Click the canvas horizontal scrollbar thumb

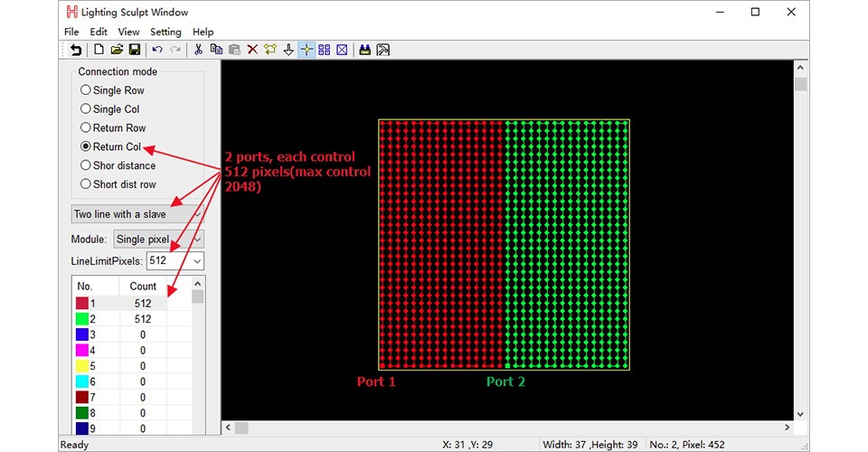click(242, 428)
